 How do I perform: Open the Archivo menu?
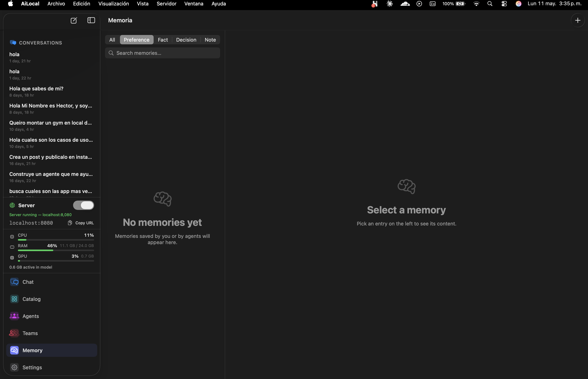coord(56,4)
